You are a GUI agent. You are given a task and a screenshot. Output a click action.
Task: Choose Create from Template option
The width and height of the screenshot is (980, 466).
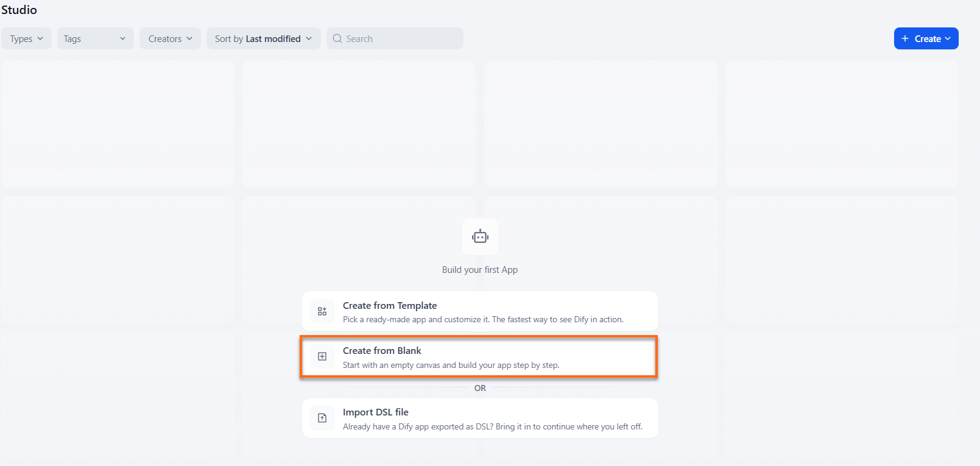[x=480, y=311]
